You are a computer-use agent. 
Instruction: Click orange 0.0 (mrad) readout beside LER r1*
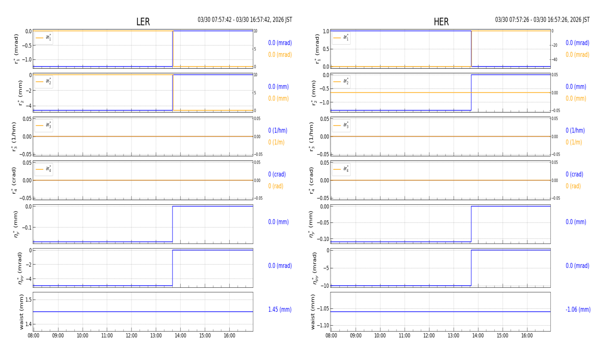coord(280,55)
